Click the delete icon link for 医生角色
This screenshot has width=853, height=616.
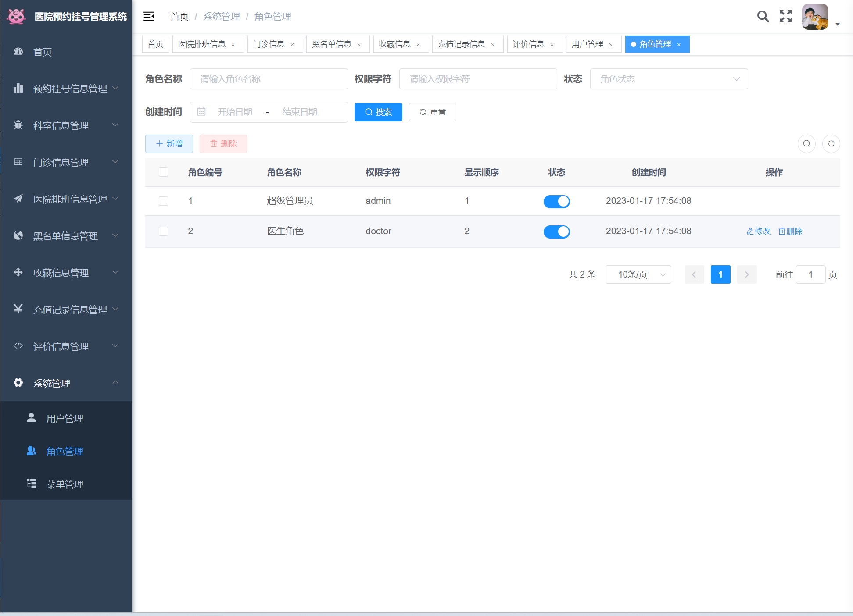pyautogui.click(x=790, y=231)
